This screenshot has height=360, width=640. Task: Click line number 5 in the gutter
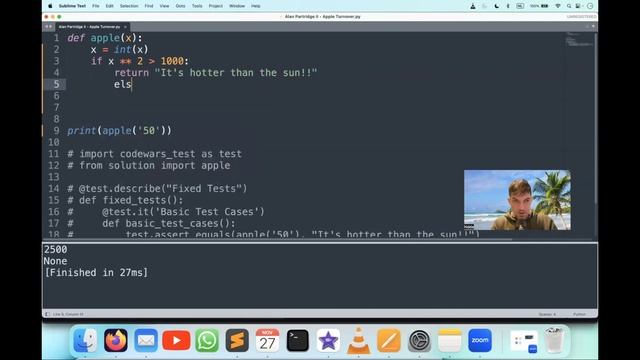56,84
